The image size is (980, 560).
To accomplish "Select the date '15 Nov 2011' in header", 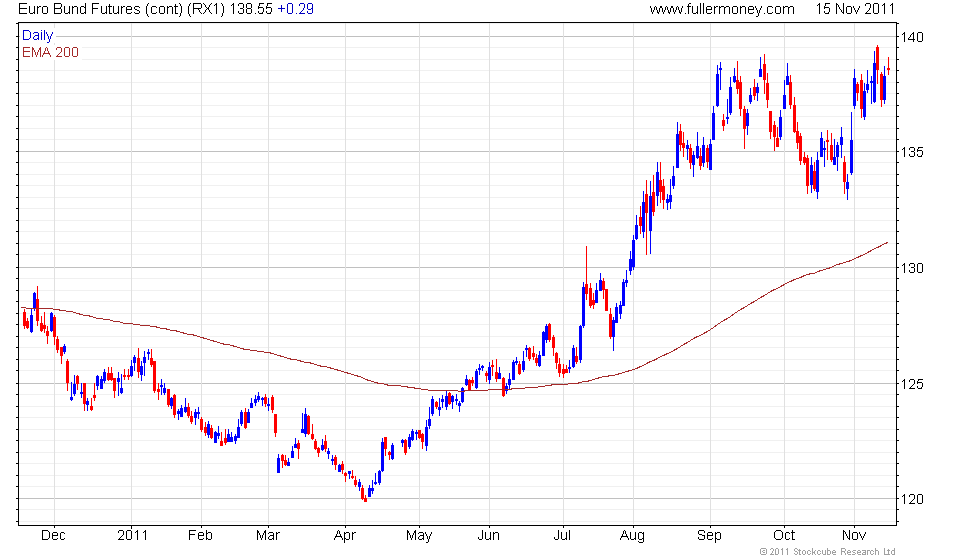I will click(855, 9).
